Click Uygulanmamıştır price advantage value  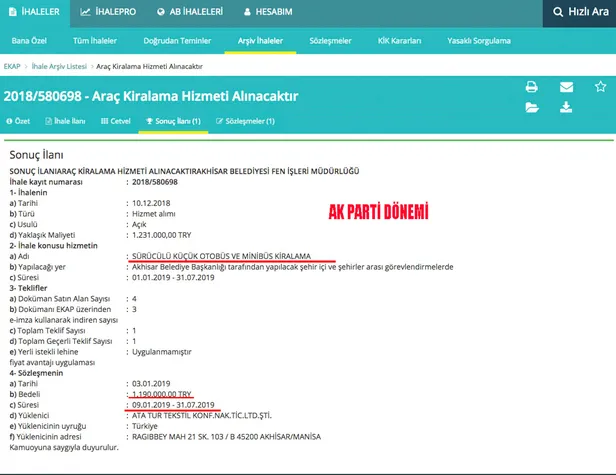pos(161,352)
